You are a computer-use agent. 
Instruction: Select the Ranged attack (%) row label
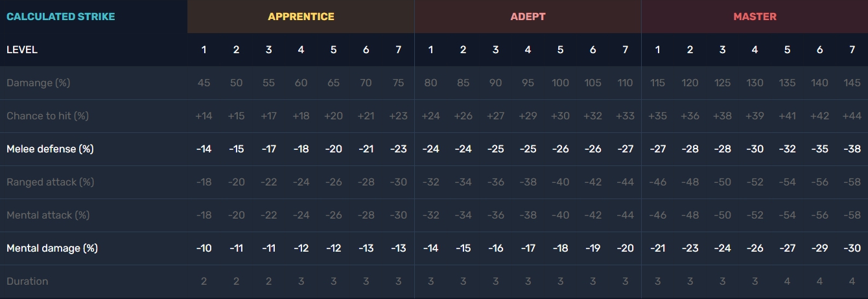coord(50,182)
